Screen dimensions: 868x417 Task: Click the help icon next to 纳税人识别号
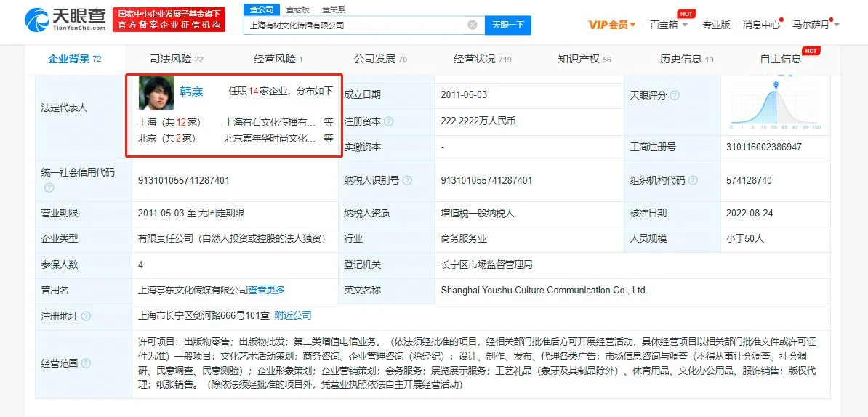point(407,180)
